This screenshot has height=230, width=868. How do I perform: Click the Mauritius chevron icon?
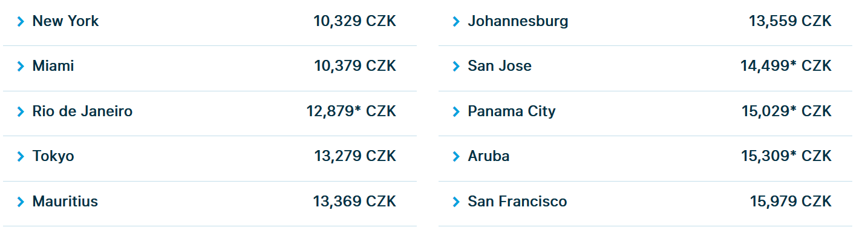coord(21,202)
